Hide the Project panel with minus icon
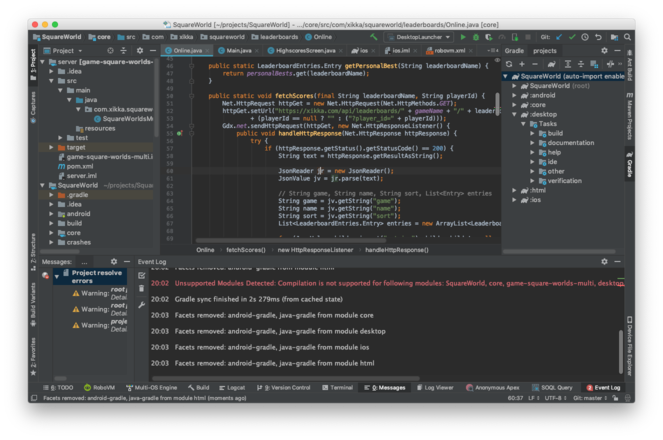The width and height of the screenshot is (663, 440). [153, 51]
